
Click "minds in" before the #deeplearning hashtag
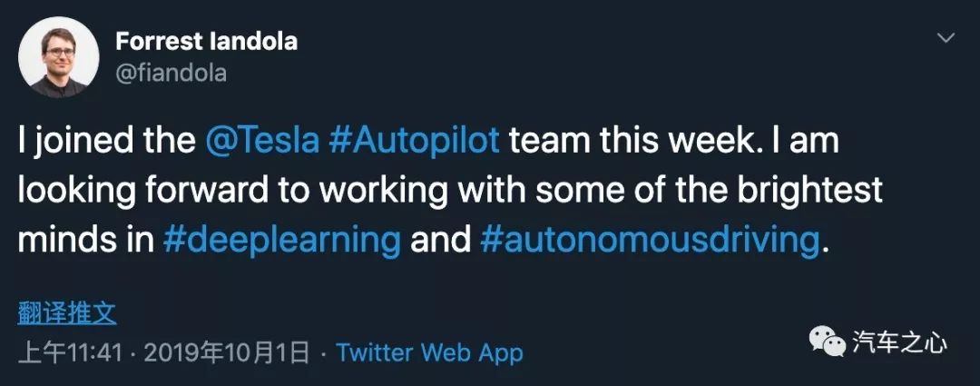click(85, 240)
